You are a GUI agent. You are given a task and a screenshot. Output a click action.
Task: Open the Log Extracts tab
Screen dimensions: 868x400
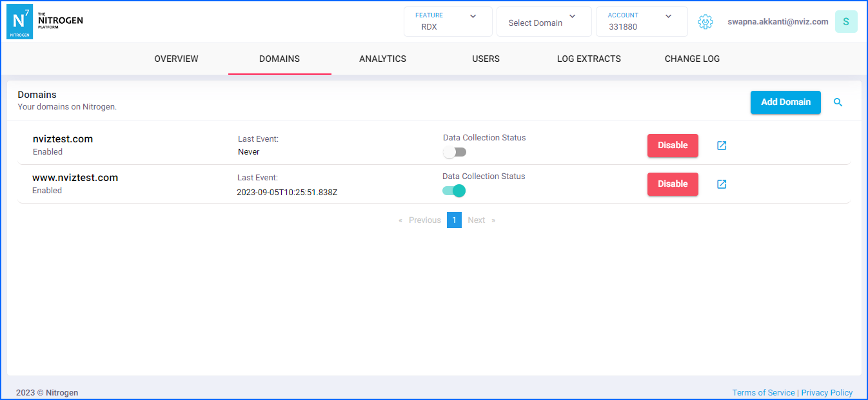(x=589, y=59)
